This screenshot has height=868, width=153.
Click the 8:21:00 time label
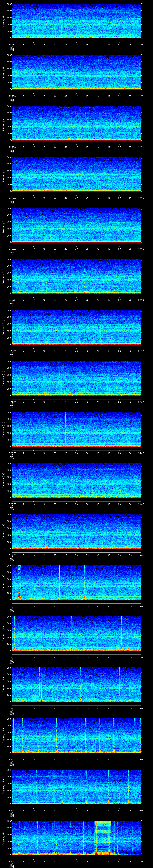coord(12,402)
